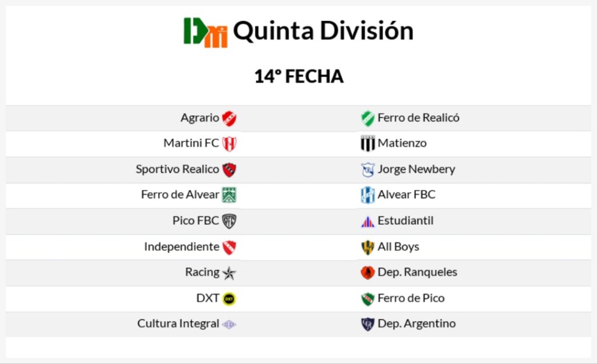This screenshot has height=364, width=597.
Task: Click the Cultura Integral team name
Action: (x=178, y=323)
